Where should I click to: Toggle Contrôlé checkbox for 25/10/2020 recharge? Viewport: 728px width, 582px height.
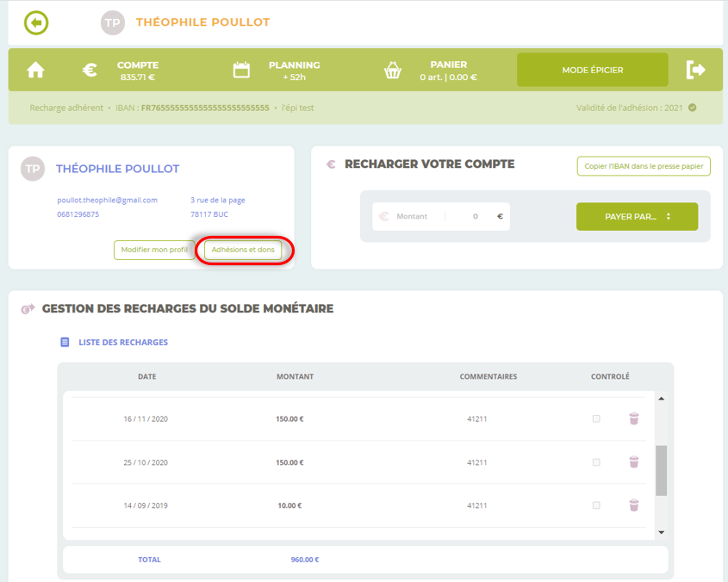tap(596, 462)
